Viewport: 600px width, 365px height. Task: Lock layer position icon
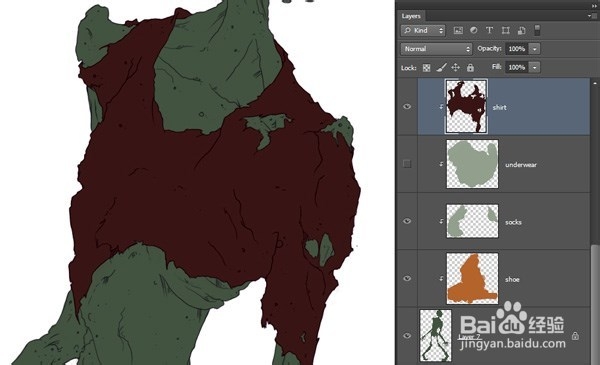click(455, 68)
